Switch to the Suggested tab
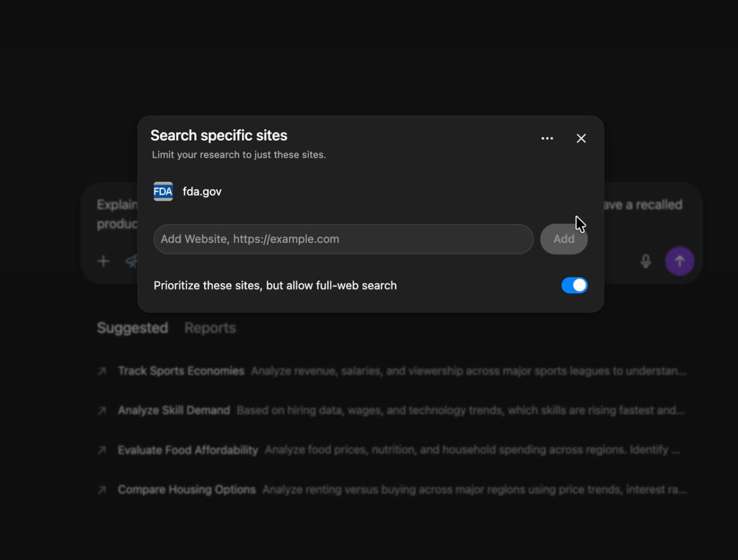The height and width of the screenshot is (560, 738). [132, 328]
